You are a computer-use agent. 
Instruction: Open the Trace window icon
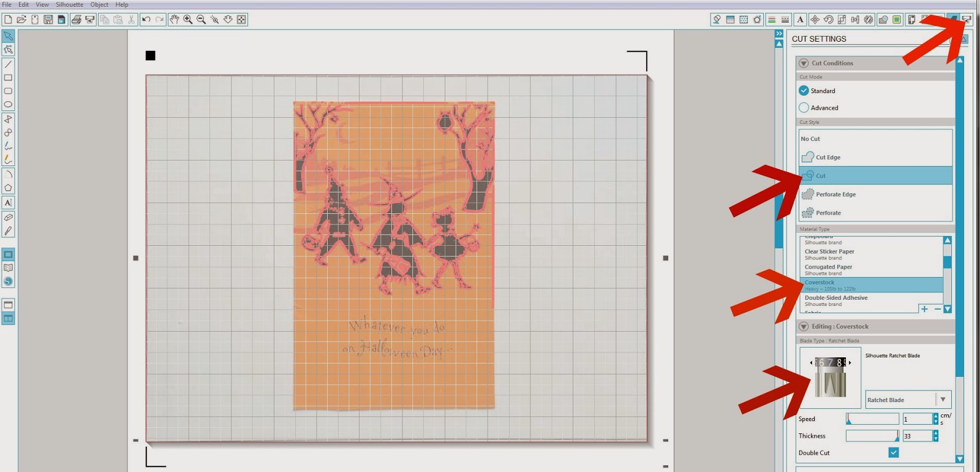(897, 20)
